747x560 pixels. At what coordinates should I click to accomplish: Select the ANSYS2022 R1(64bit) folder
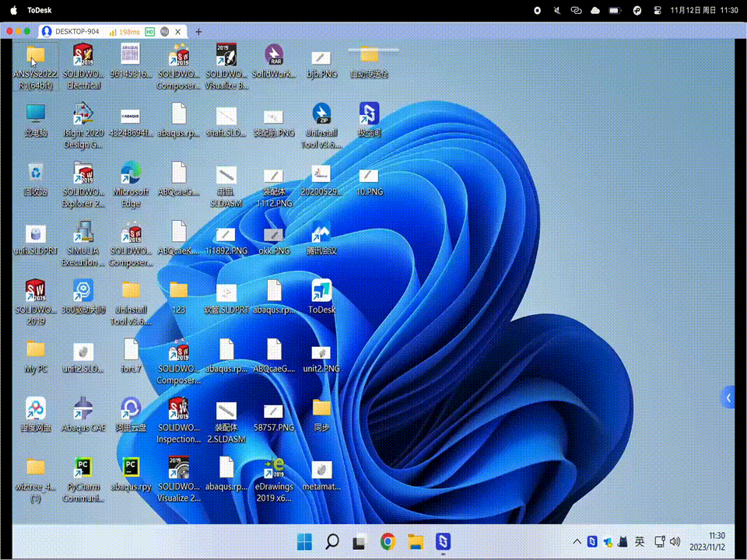[x=36, y=66]
